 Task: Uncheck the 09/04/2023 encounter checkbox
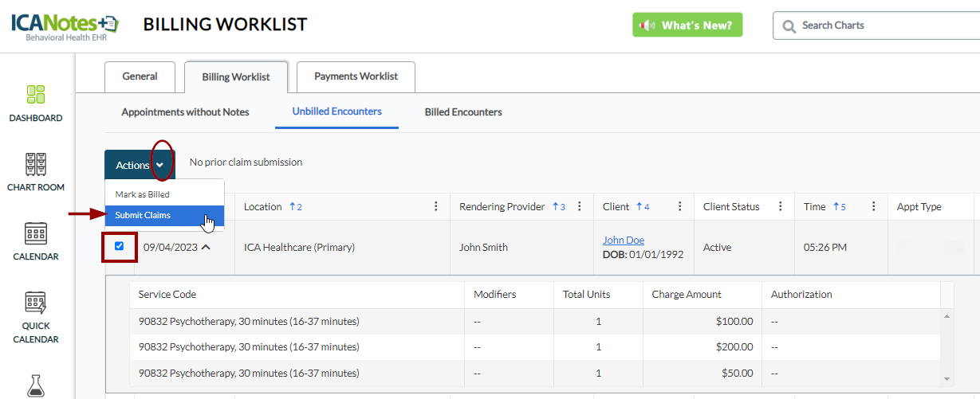[120, 246]
